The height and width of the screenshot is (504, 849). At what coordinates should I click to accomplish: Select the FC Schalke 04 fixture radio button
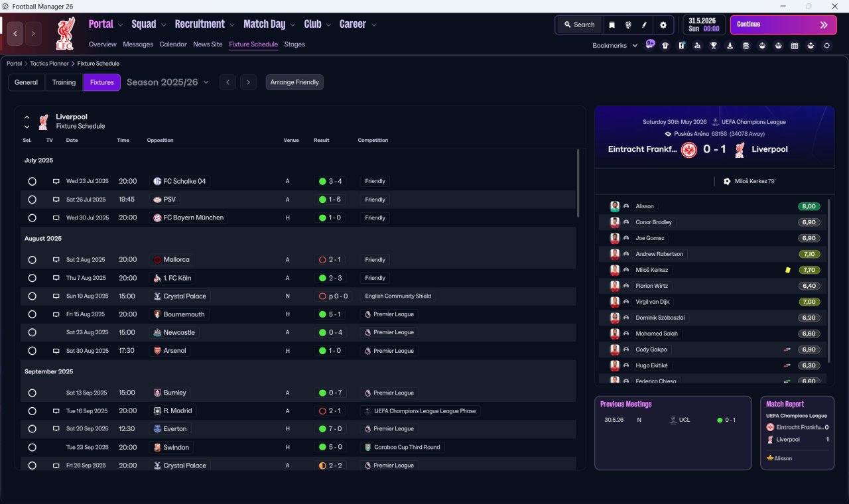[32, 181]
